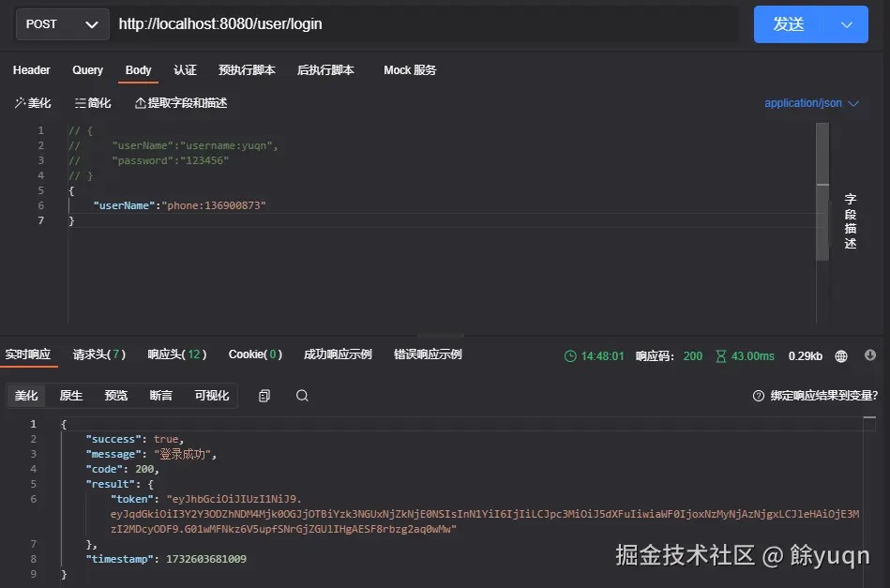
Task: Click 提取字段和描述 extract icon
Action: click(x=140, y=103)
